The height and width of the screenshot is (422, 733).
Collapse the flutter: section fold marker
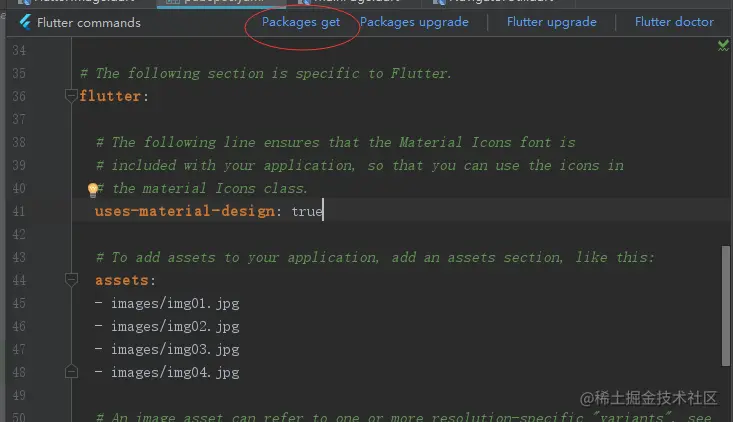point(71,96)
